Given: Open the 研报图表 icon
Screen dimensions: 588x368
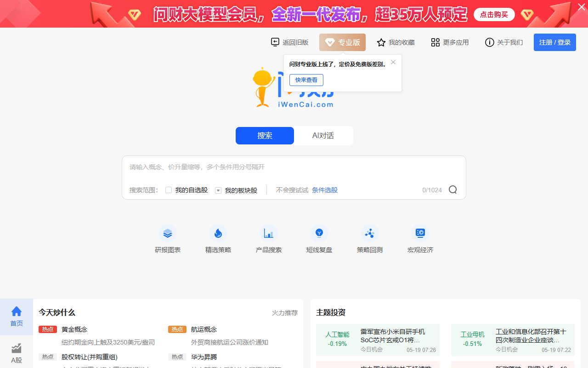Looking at the screenshot, I should (168, 234).
